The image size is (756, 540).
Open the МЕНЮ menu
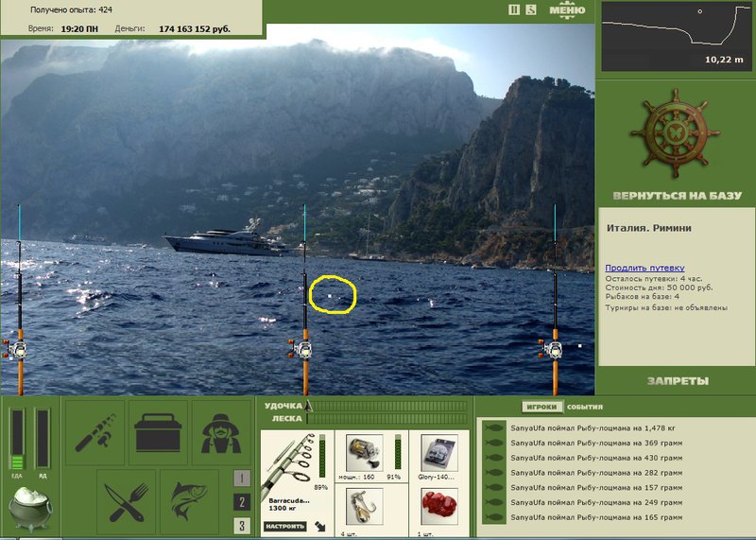pos(567,10)
